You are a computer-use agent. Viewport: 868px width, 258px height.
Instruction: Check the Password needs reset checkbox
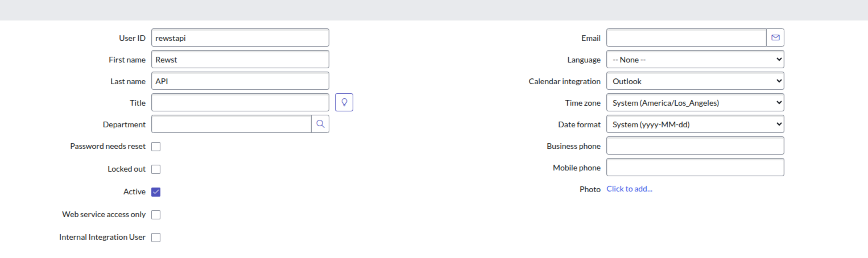coord(156,147)
